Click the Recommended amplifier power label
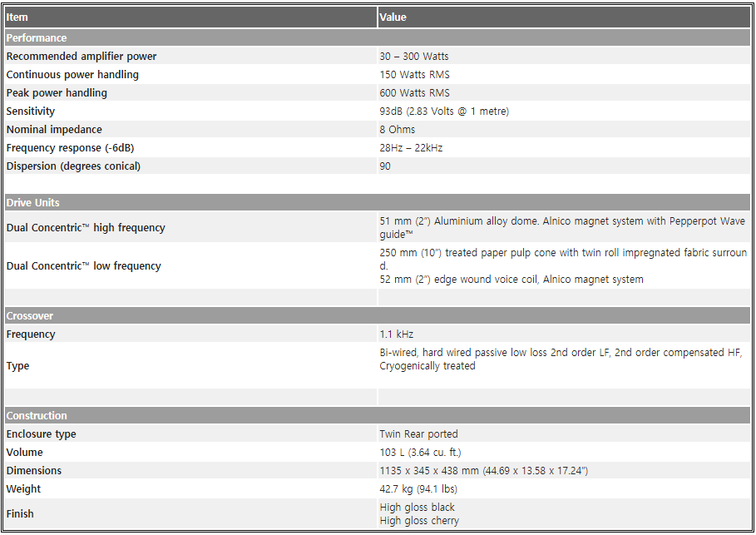Viewport: 756px width, 535px height. (x=82, y=57)
